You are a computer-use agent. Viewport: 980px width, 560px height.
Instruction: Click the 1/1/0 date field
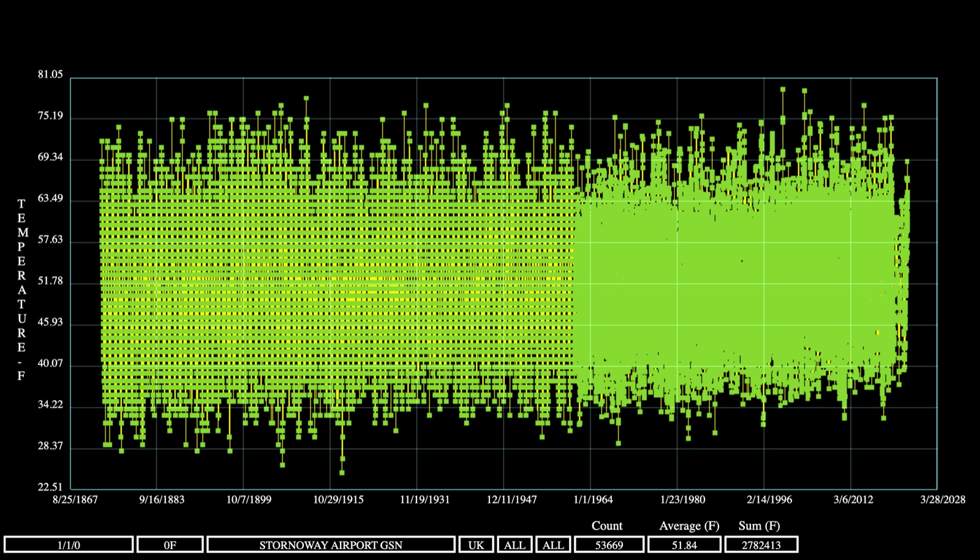[x=69, y=545]
